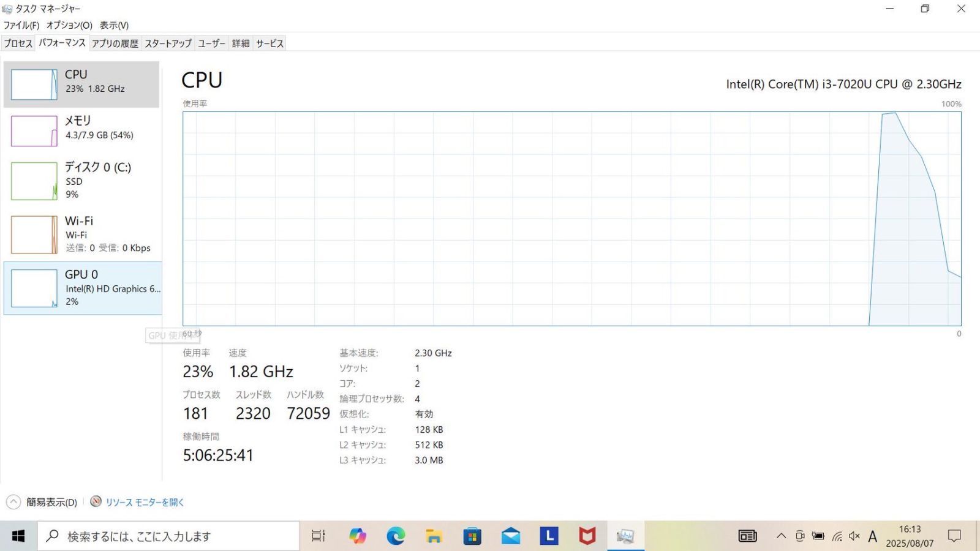Open McAfee from the taskbar
The image size is (980, 551).
[x=587, y=536]
